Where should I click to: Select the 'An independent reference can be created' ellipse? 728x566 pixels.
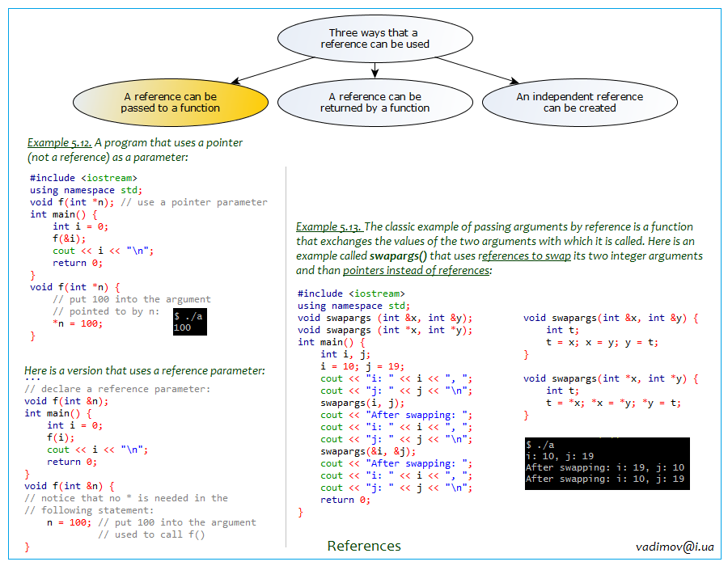click(579, 103)
